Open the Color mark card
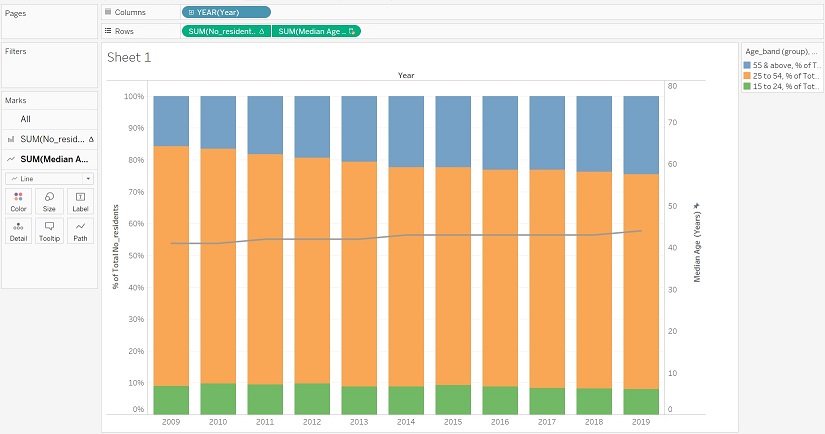The width and height of the screenshot is (825, 434). [x=18, y=201]
